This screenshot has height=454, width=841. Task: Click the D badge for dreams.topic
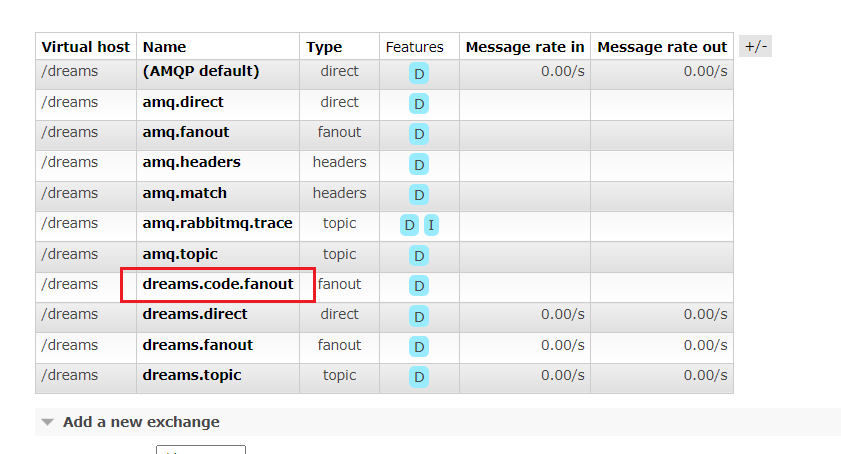(419, 377)
